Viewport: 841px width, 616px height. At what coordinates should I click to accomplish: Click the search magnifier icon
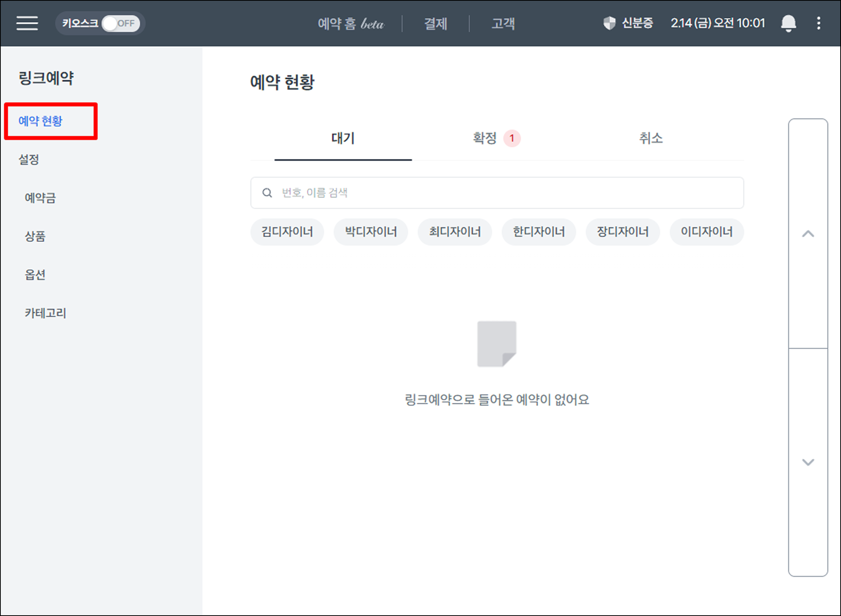click(267, 193)
